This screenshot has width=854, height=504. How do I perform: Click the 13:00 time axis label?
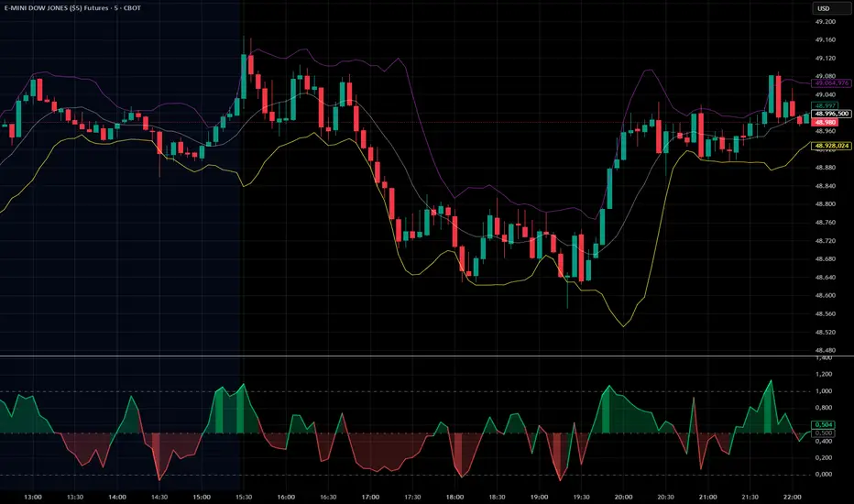[33, 497]
